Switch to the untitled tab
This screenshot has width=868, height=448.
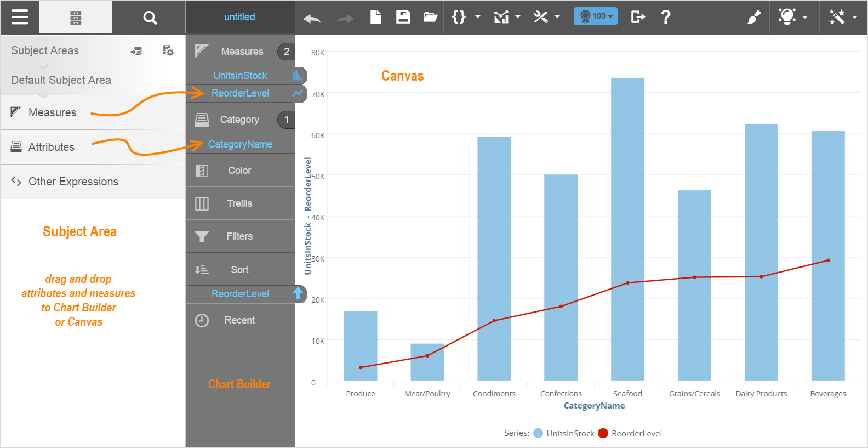point(239,17)
